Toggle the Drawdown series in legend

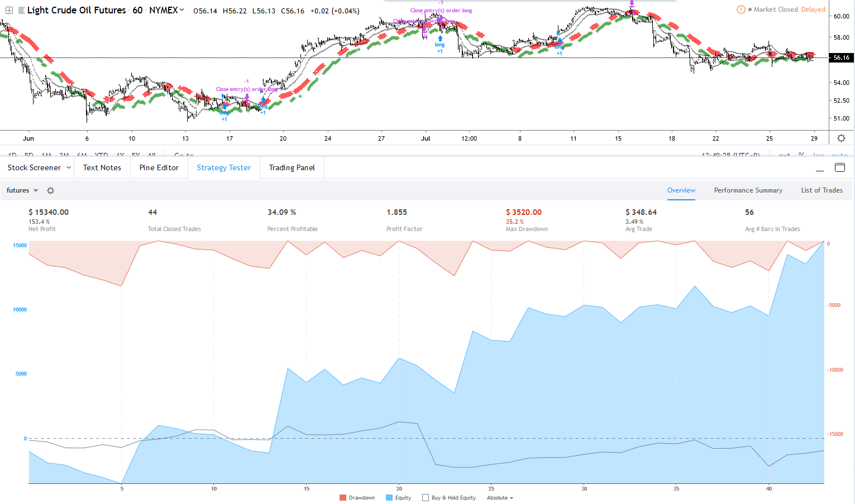coord(361,497)
